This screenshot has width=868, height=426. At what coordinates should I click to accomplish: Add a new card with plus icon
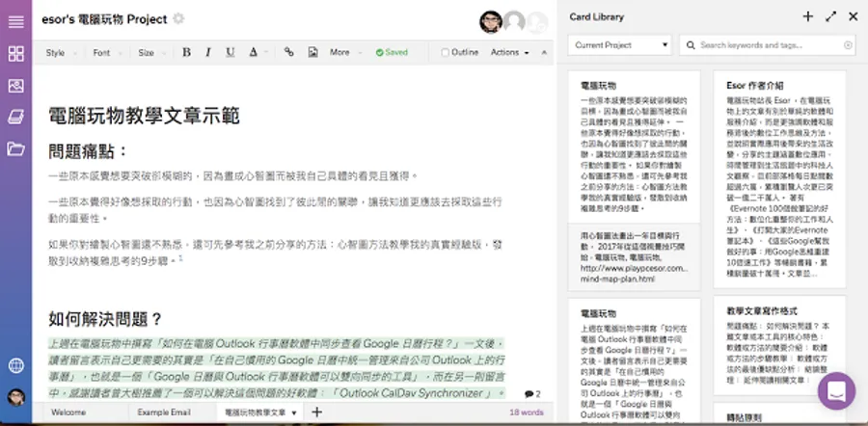[x=807, y=16]
